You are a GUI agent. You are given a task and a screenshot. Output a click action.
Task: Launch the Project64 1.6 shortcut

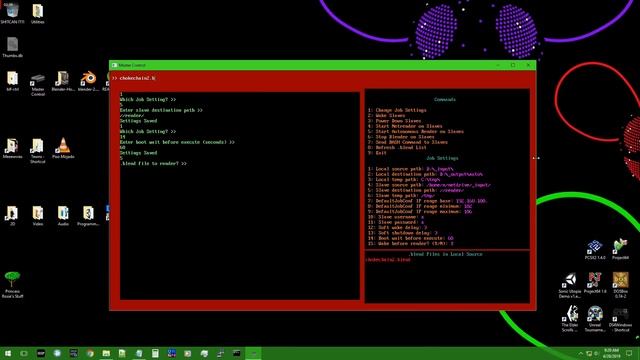coord(595,283)
